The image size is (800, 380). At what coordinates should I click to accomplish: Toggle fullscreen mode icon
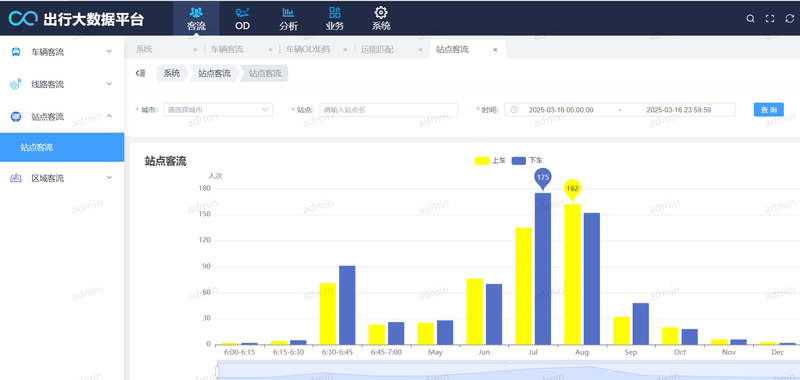click(x=770, y=18)
